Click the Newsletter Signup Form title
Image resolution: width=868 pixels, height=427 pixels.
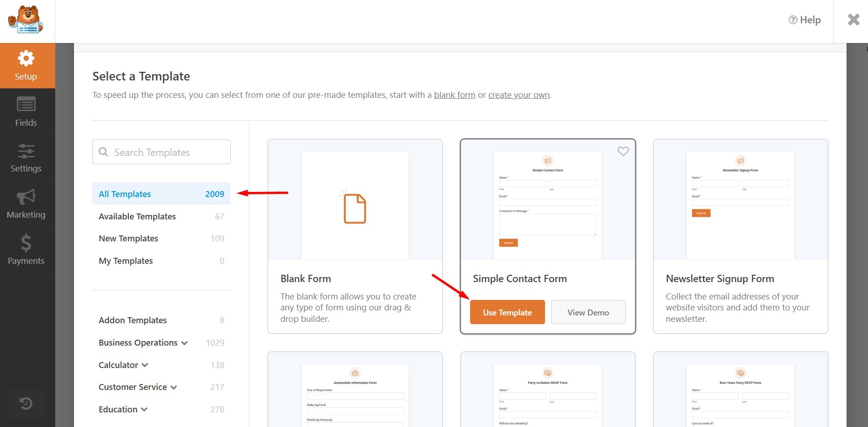[x=720, y=278]
